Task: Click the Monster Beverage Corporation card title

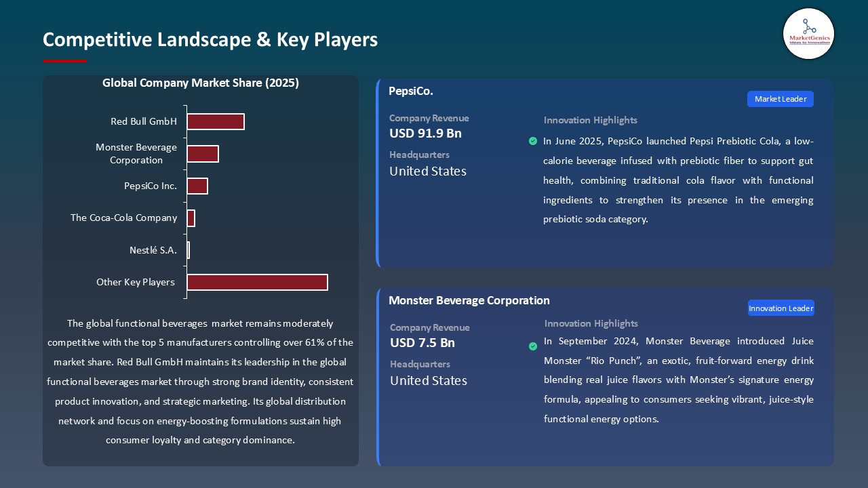Action: 469,300
